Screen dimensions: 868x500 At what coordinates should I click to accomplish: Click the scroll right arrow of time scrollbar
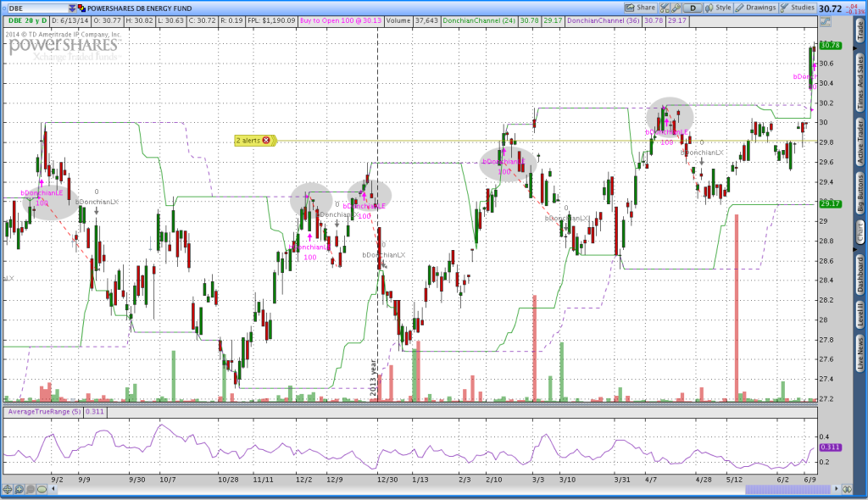[837, 489]
